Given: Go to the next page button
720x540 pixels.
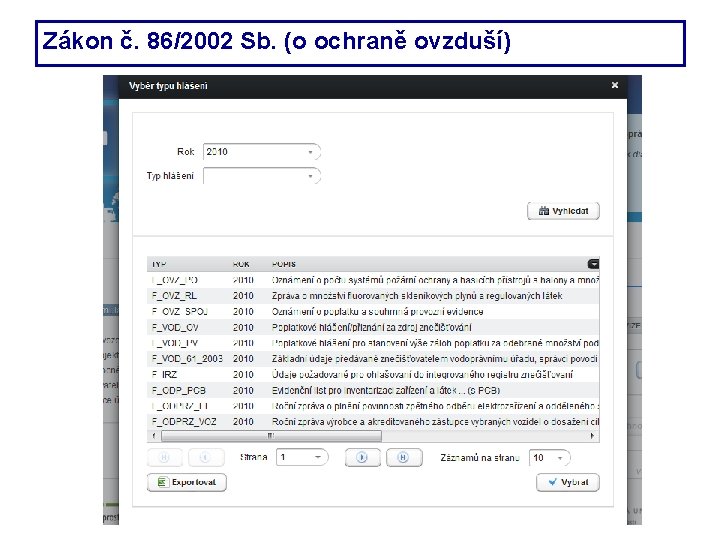Looking at the screenshot, I should (x=362, y=457).
